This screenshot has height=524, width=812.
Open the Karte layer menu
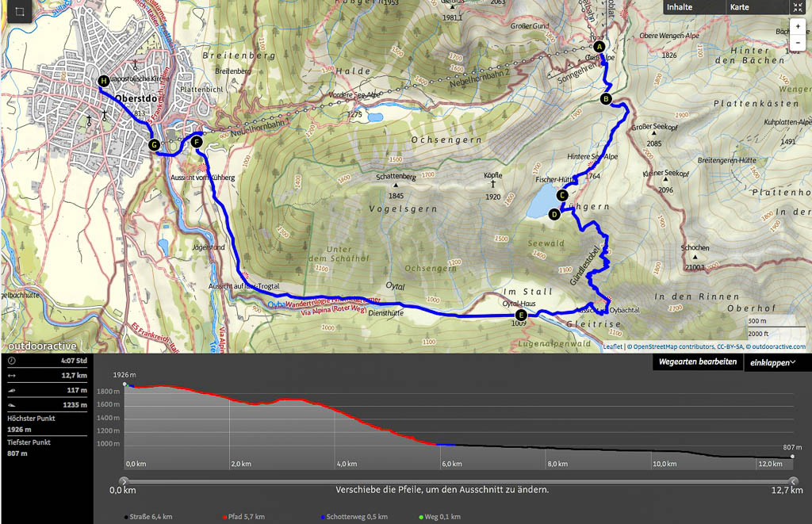coord(739,7)
